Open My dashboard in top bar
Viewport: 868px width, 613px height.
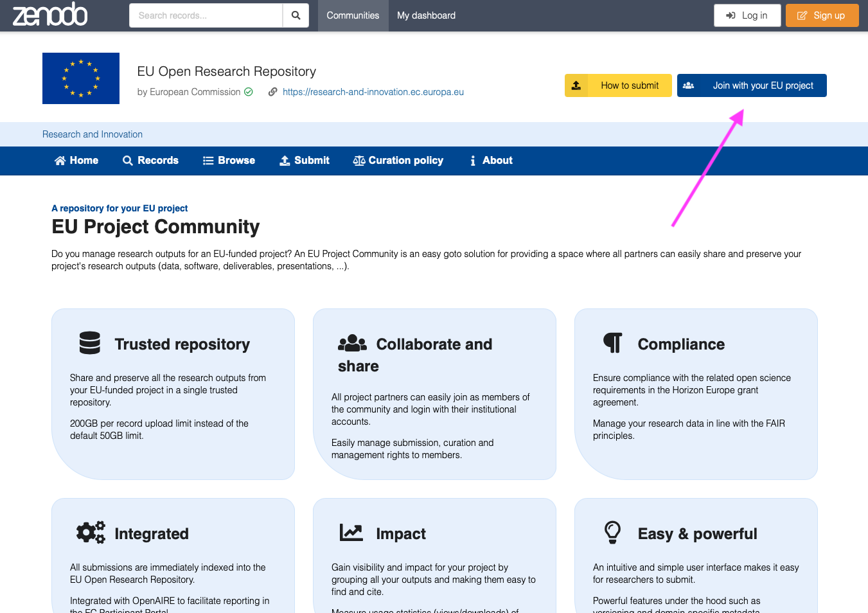click(426, 15)
